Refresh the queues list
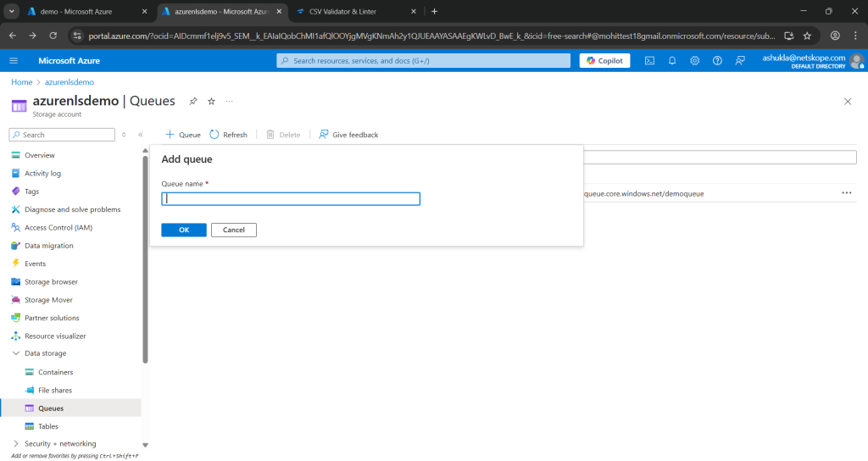Image resolution: width=868 pixels, height=461 pixels. 229,135
